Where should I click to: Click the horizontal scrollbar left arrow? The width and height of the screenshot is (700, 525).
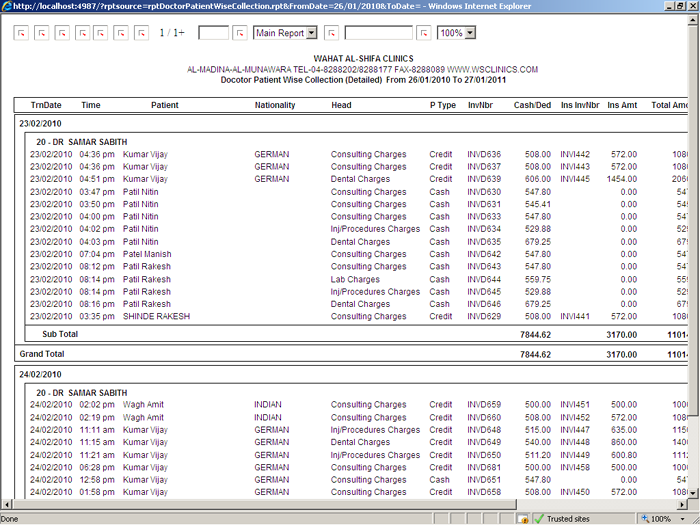(x=6, y=504)
